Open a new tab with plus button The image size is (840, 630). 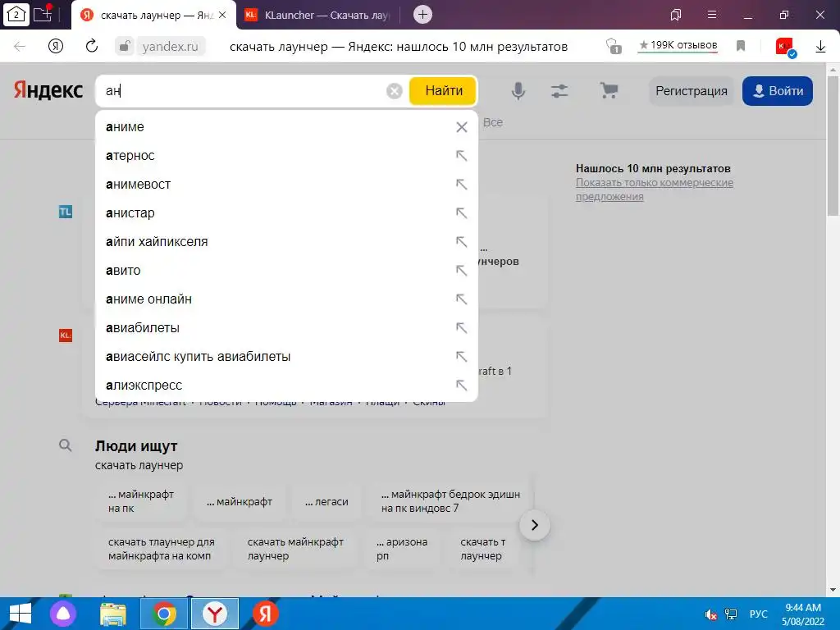[x=422, y=15]
